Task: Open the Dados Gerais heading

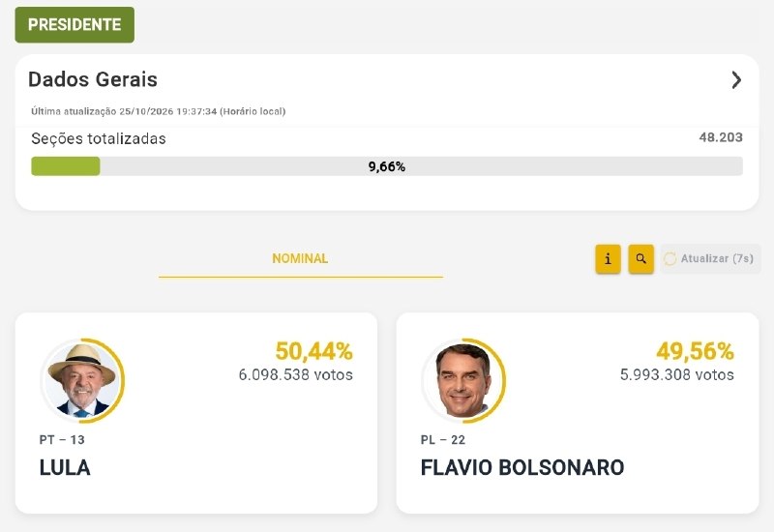Action: [93, 79]
